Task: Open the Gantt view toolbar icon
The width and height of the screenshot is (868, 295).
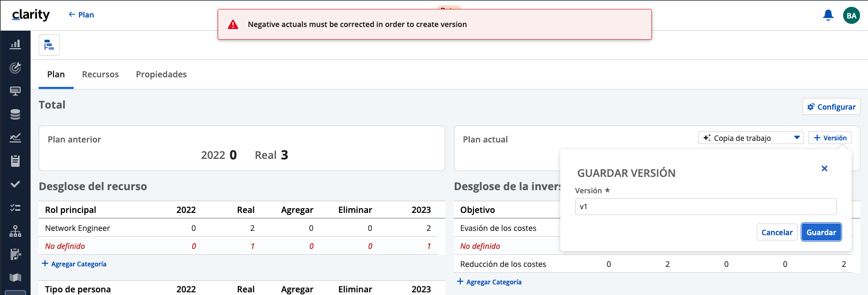Action: point(49,45)
